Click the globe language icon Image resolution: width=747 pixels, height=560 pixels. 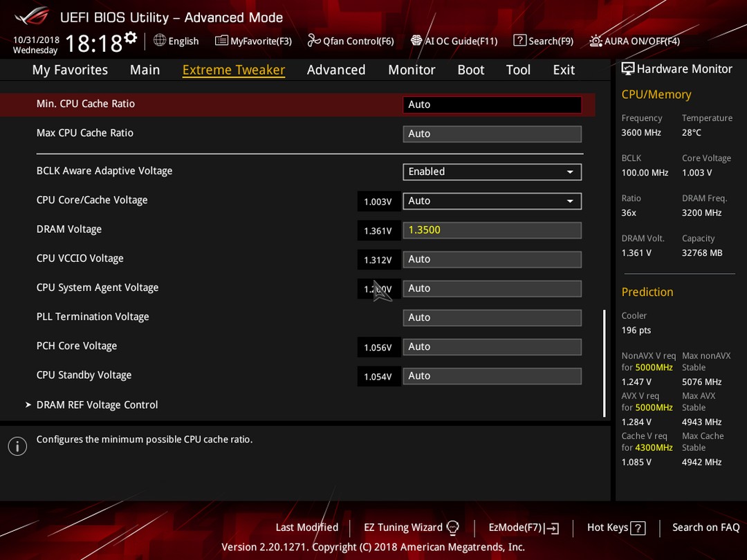(x=160, y=41)
